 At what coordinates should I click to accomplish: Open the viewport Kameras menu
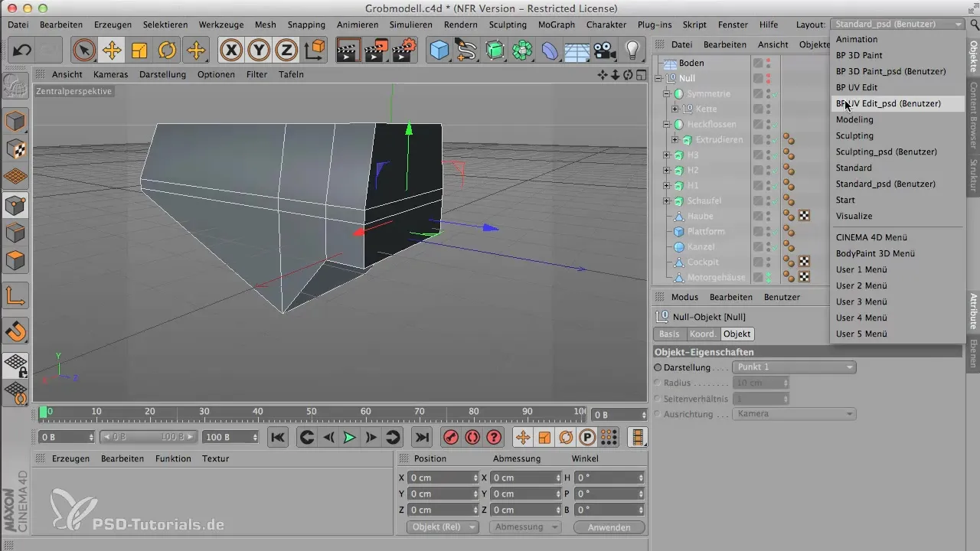(x=111, y=74)
